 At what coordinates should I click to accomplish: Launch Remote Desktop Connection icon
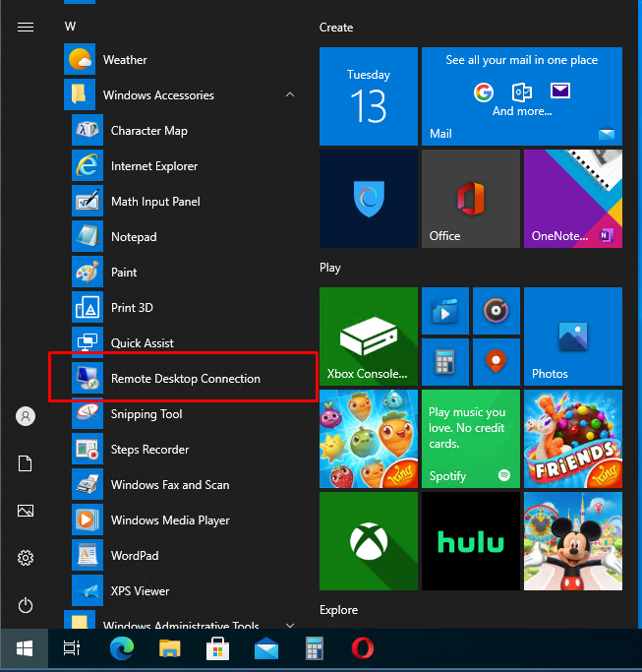coord(88,378)
